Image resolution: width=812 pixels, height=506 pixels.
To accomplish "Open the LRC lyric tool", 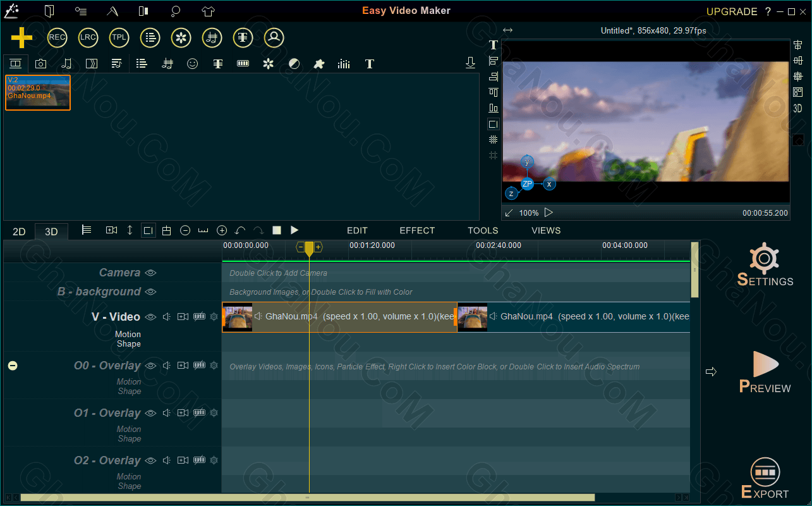I will (88, 38).
